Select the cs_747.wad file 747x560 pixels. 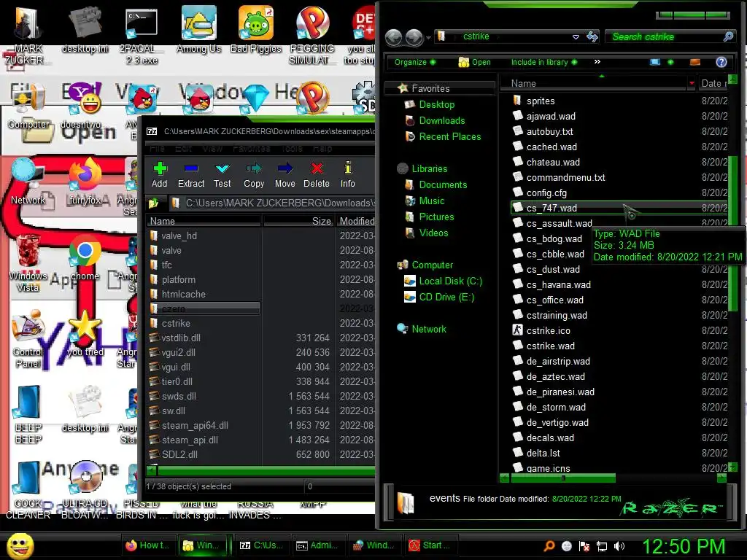point(619,208)
